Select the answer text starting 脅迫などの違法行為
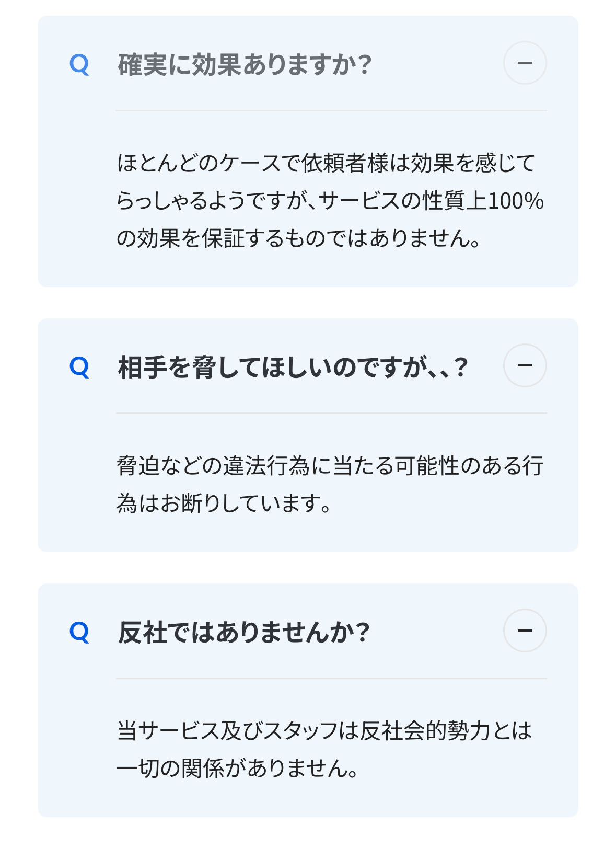Screen dimensions: 616x848 tap(330, 485)
